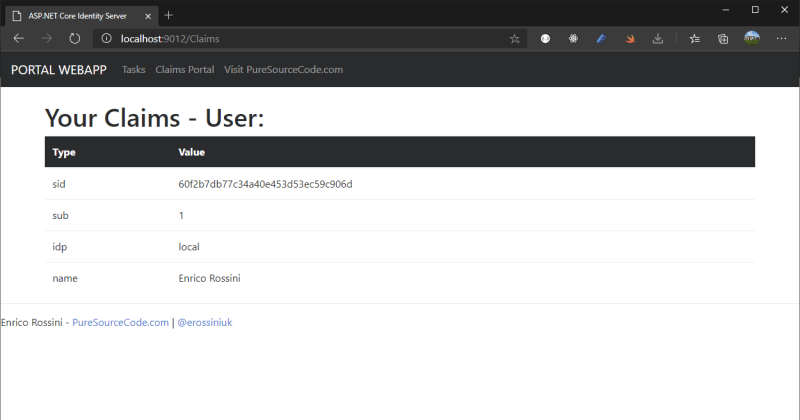The image size is (800, 420).
Task: Click the forward navigation arrow
Action: (46, 39)
